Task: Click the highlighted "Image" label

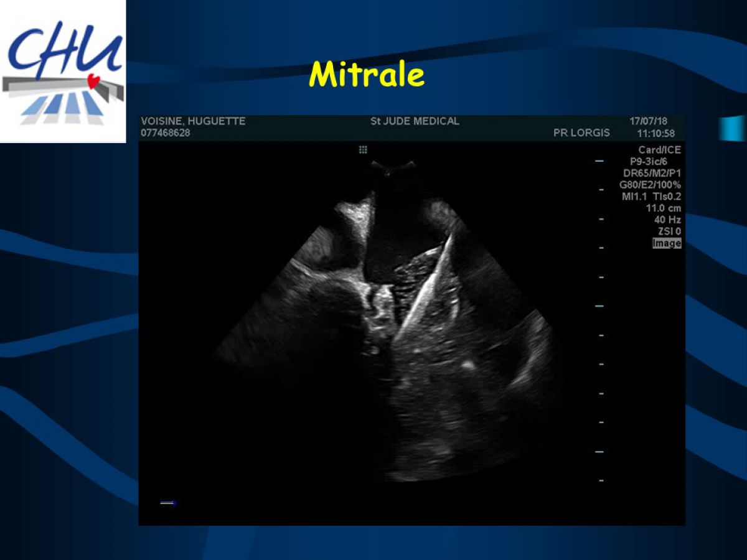Action: [667, 243]
